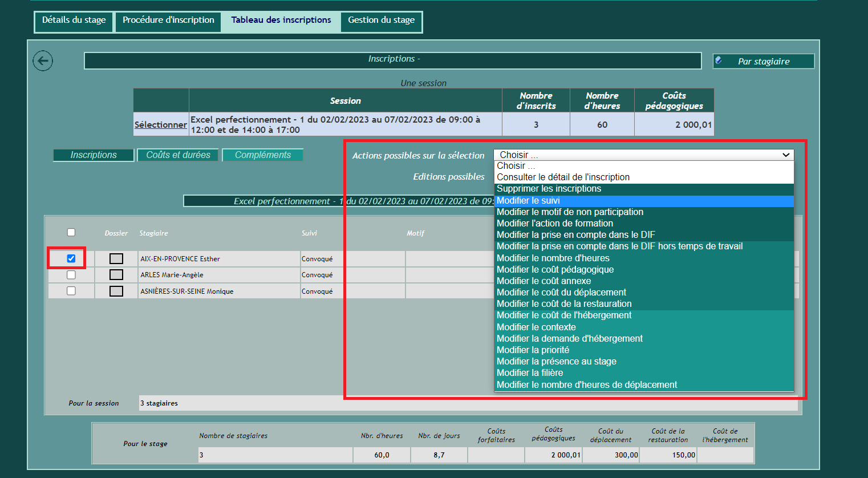The height and width of the screenshot is (478, 868).
Task: Open the Procédure d'inscription tab
Action: [168, 20]
